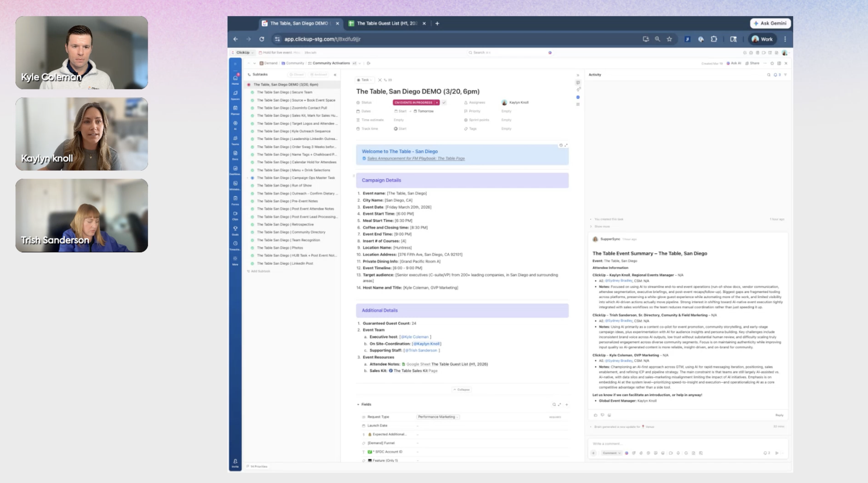
Task: Click the Ask AI button in task header
Action: click(x=734, y=63)
